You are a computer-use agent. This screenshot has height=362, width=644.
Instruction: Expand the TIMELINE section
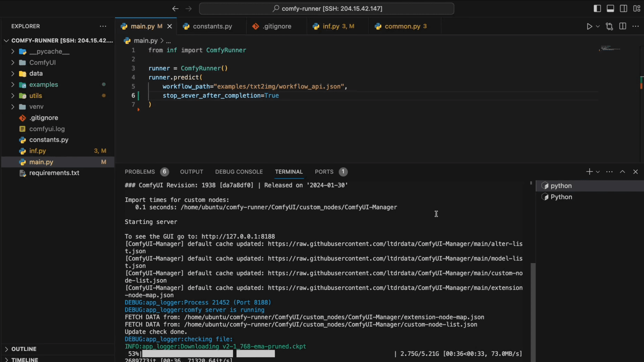point(58,359)
